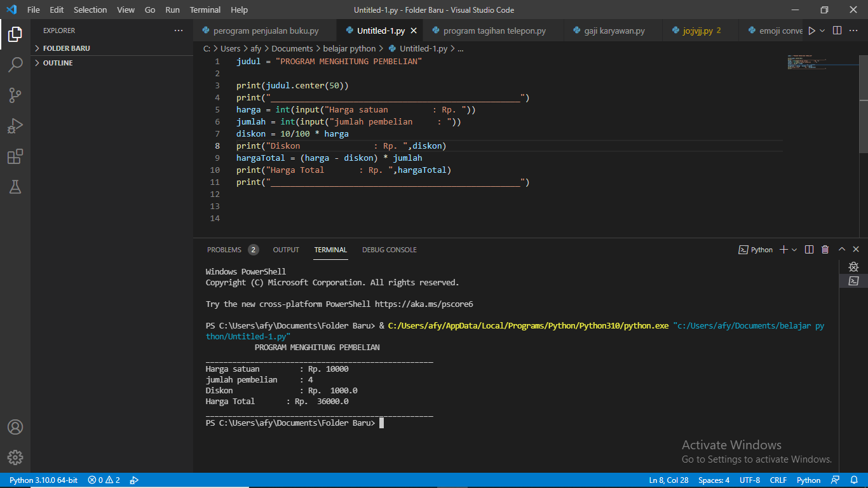868x488 pixels.
Task: Click the VS Code logo icon
Action: pyautogui.click(x=11, y=10)
